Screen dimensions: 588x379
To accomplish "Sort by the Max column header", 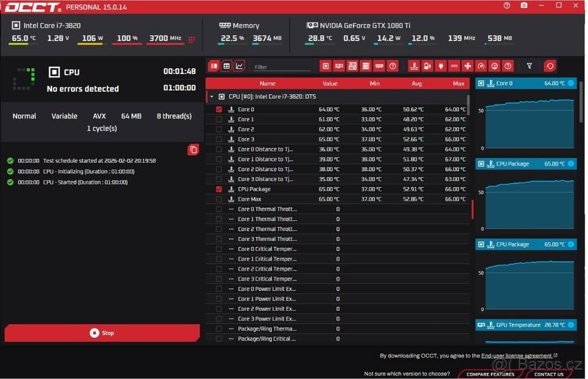I will click(459, 83).
